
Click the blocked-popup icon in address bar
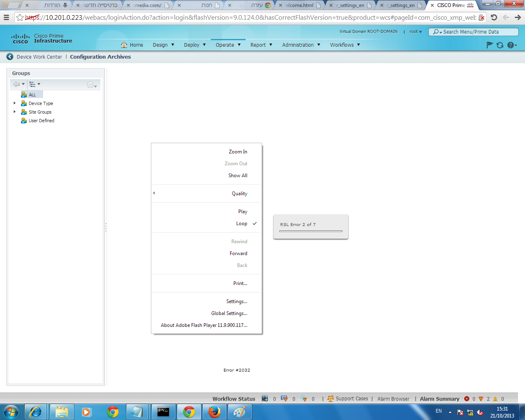point(482,18)
